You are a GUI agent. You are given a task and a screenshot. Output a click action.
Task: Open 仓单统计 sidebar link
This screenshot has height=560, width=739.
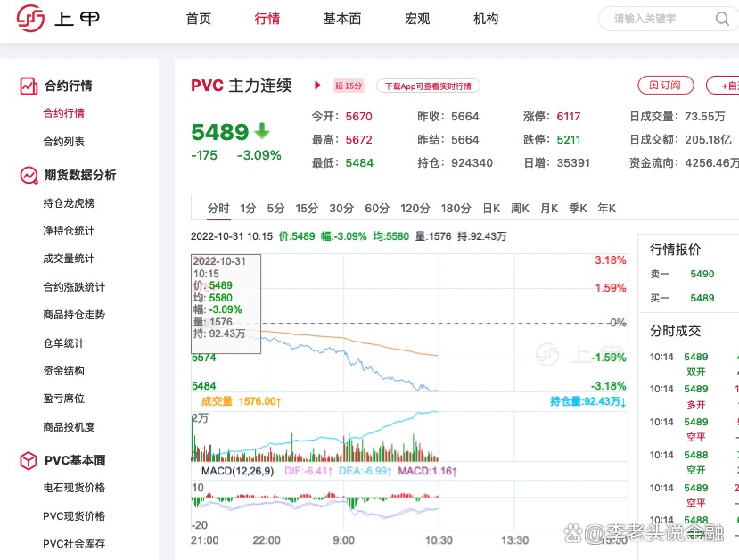(63, 343)
